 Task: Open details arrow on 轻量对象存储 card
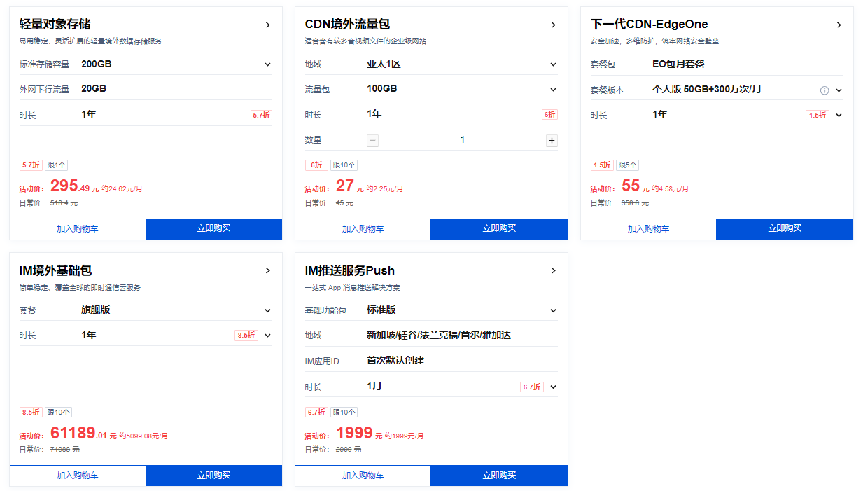coord(267,24)
